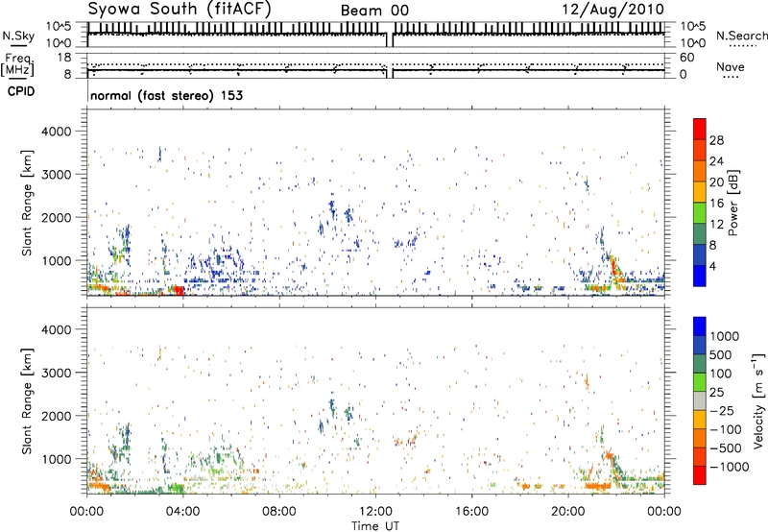Click the "28" label on the Power colorbar
Viewport: 768px width, 532px height.
(716, 140)
